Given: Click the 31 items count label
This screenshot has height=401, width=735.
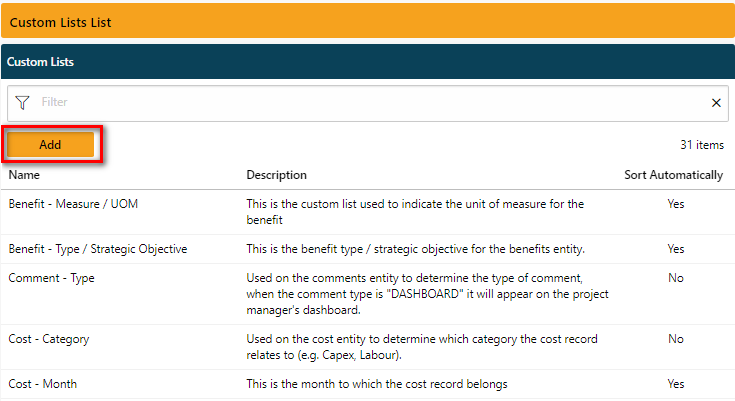Looking at the screenshot, I should (702, 145).
